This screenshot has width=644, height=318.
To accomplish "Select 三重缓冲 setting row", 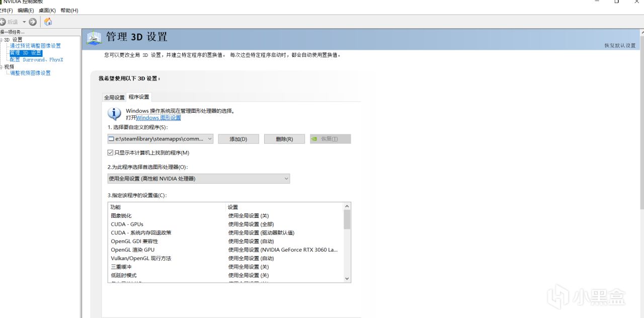I will click(225, 267).
